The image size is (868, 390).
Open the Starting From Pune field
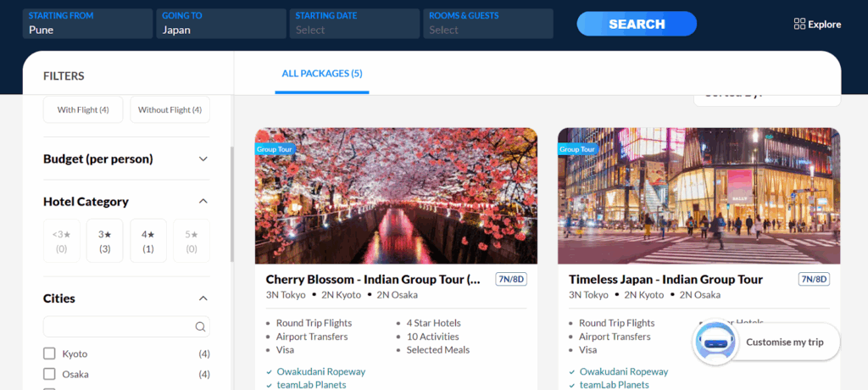pos(87,24)
